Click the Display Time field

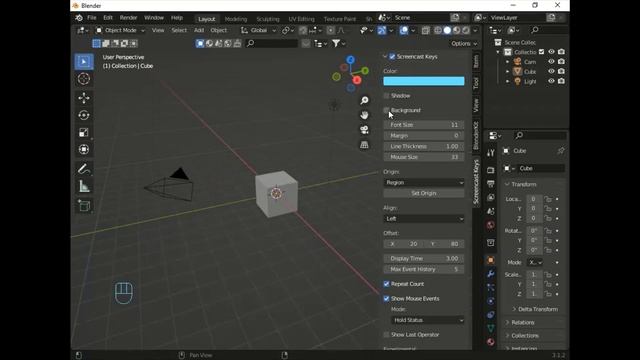tap(424, 258)
